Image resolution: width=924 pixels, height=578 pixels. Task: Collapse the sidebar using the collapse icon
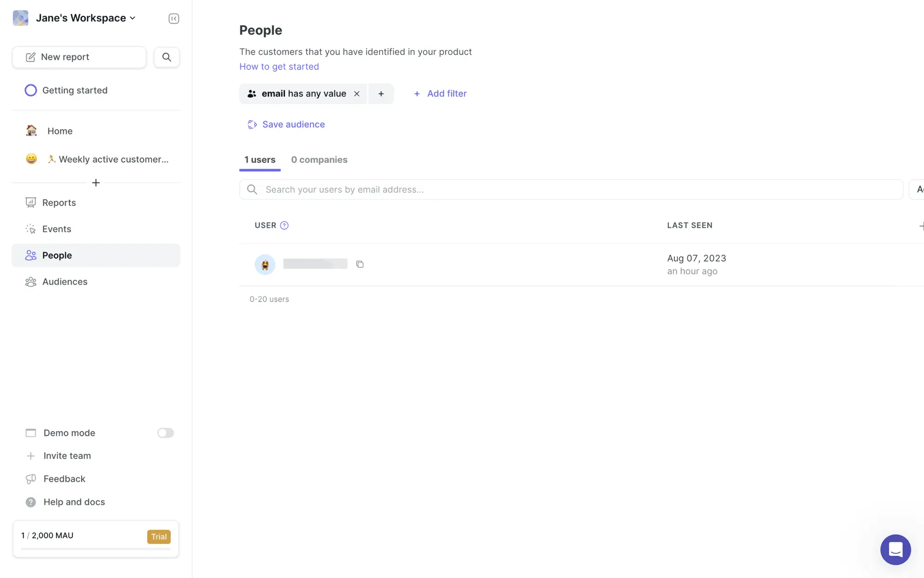coord(174,19)
